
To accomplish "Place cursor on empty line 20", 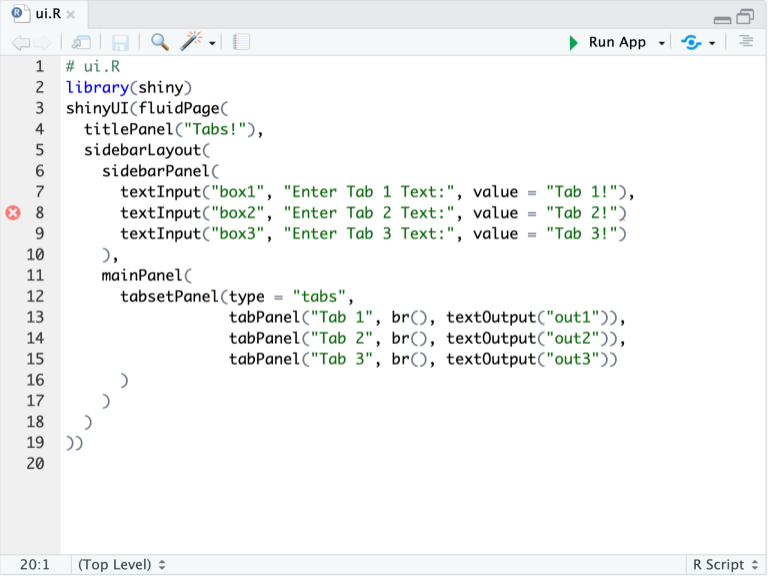I will pyautogui.click(x=200, y=464).
